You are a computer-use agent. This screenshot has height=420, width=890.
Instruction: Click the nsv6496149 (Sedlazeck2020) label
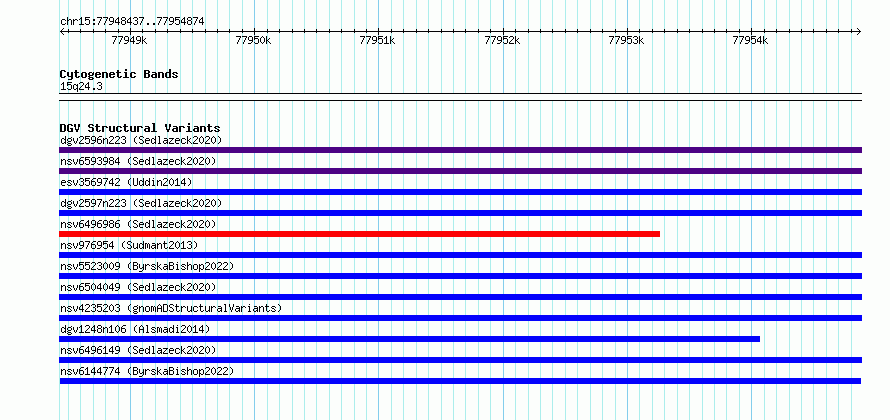(138, 350)
